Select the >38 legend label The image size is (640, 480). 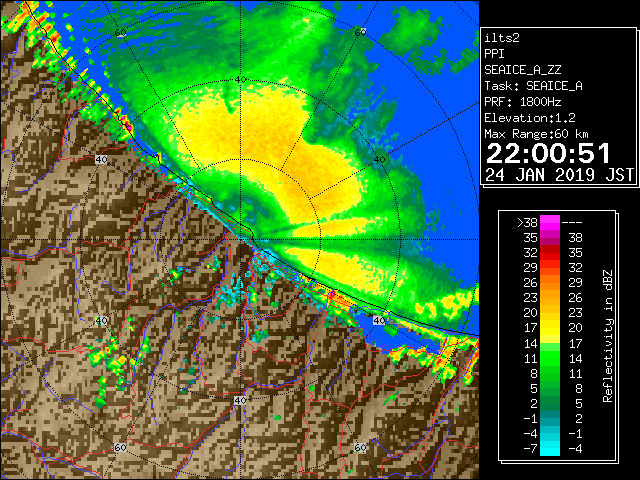click(x=527, y=222)
